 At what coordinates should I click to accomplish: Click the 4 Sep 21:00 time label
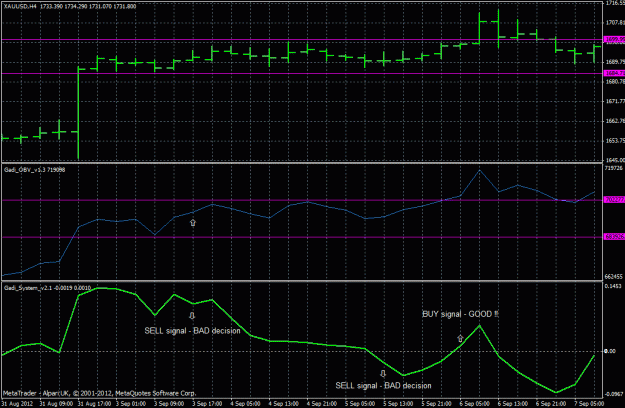(322, 404)
